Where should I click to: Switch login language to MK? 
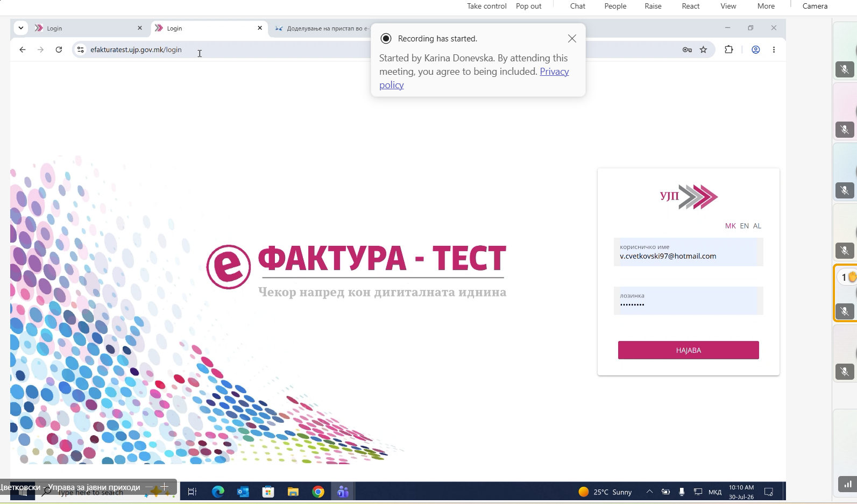click(730, 226)
